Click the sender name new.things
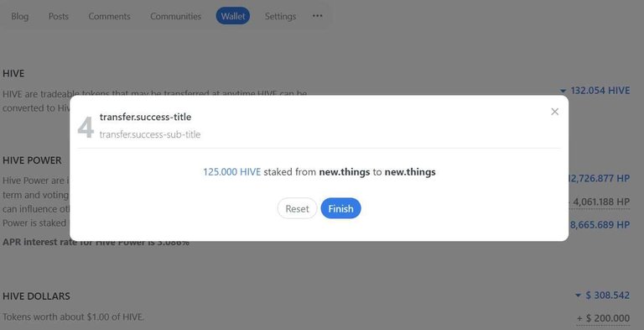This screenshot has height=330, width=644. click(x=344, y=172)
